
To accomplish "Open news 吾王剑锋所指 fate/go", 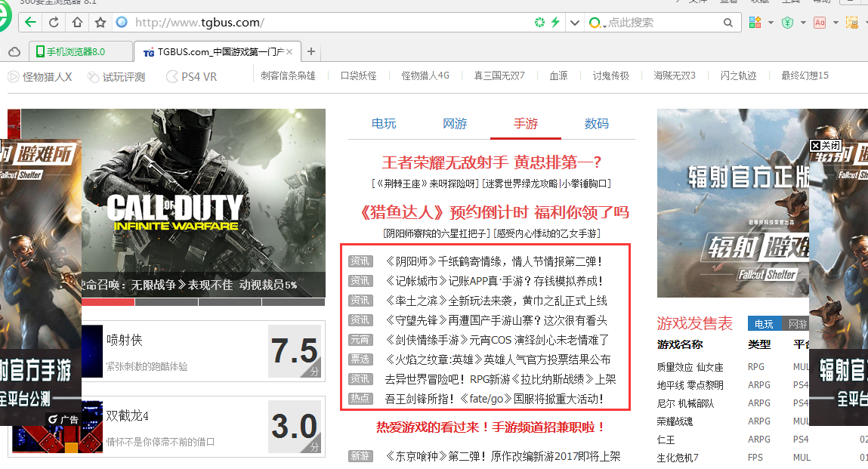I will (x=494, y=399).
